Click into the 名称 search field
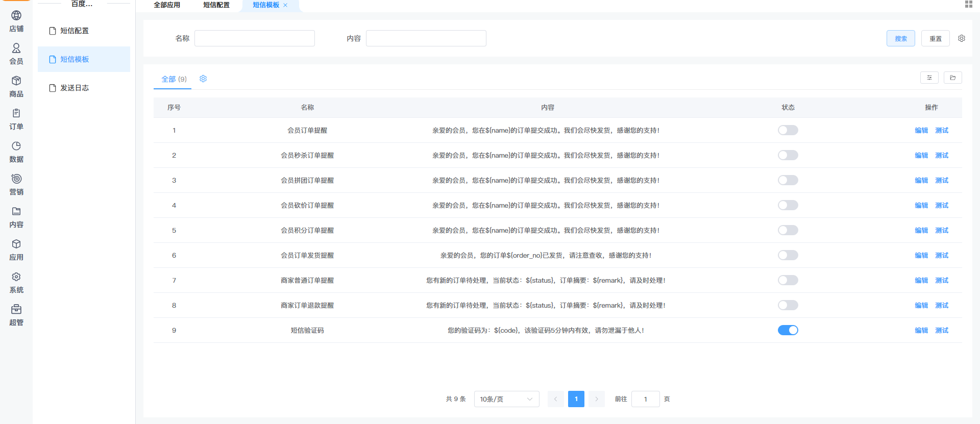Screen dimensions: 980x424 255,38
